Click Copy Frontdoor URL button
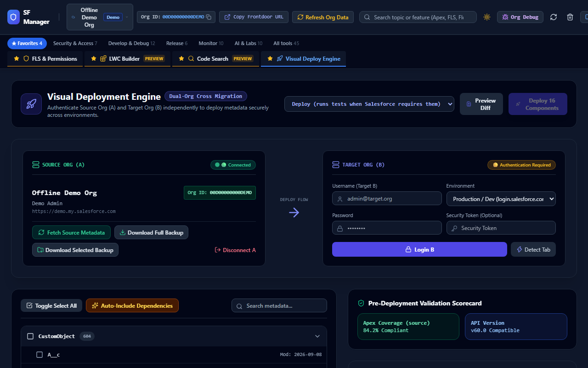Viewport: 588px width, 368px height. pos(254,17)
